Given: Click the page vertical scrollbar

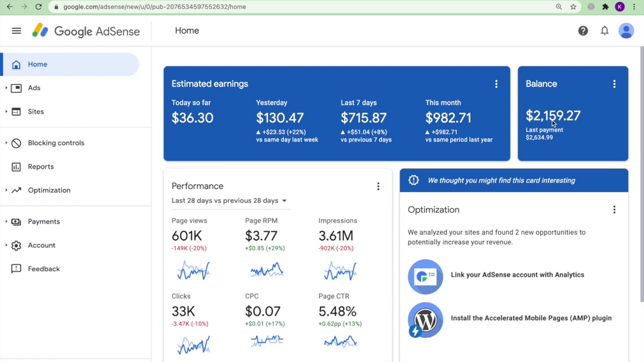Looking at the screenshot, I should 641,174.
